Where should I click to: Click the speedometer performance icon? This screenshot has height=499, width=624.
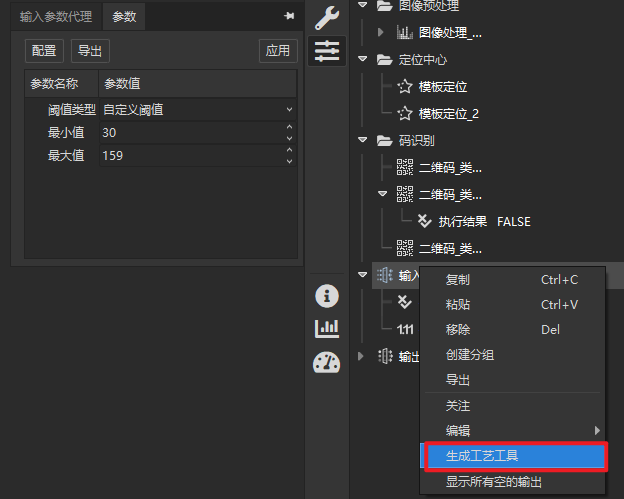coord(327,362)
